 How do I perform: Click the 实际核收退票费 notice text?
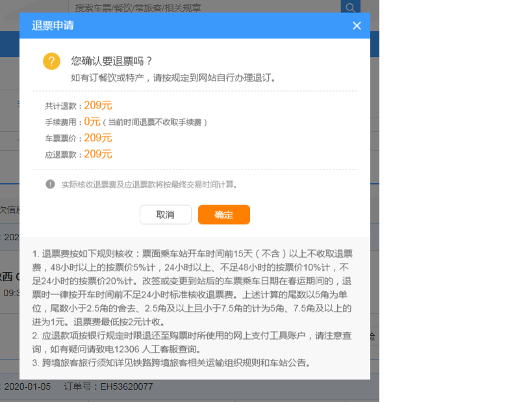149,184
